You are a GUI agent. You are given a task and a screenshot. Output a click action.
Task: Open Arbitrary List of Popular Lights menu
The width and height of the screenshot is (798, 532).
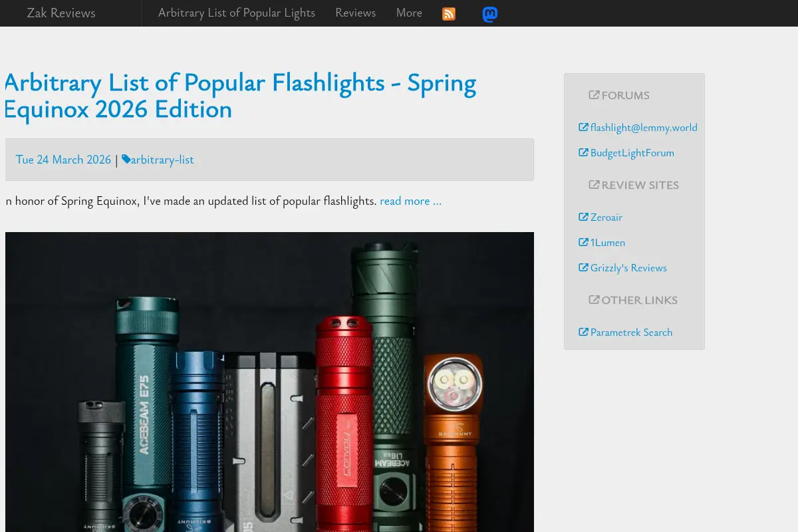coord(237,13)
